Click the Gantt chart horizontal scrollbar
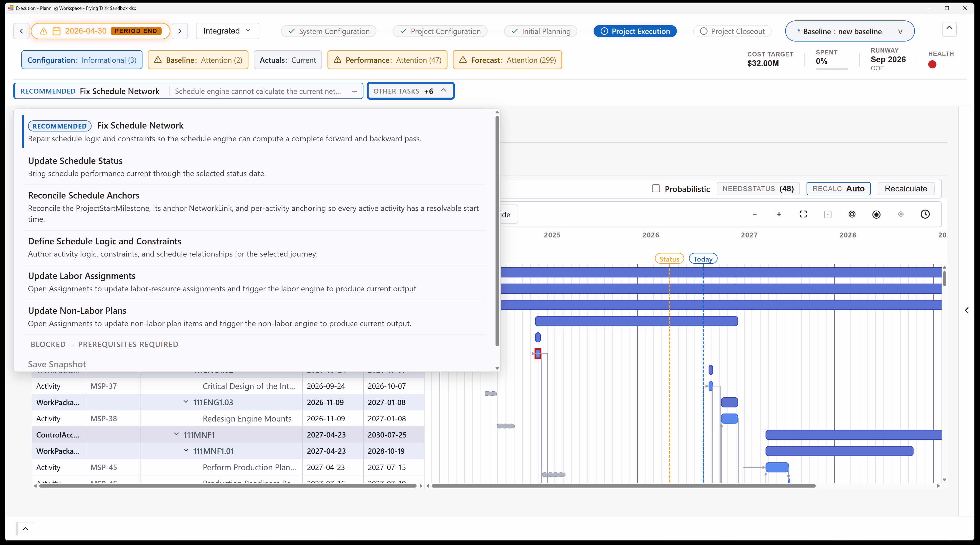Viewport: 980px width, 545px height. point(623,486)
